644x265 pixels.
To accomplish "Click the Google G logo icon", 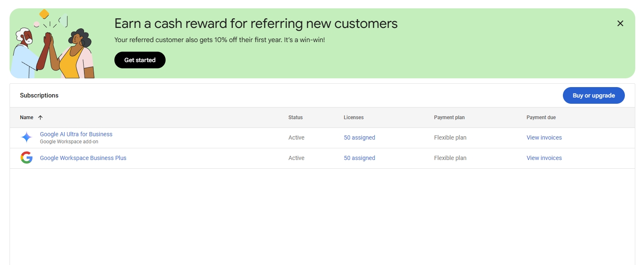I will (x=27, y=158).
